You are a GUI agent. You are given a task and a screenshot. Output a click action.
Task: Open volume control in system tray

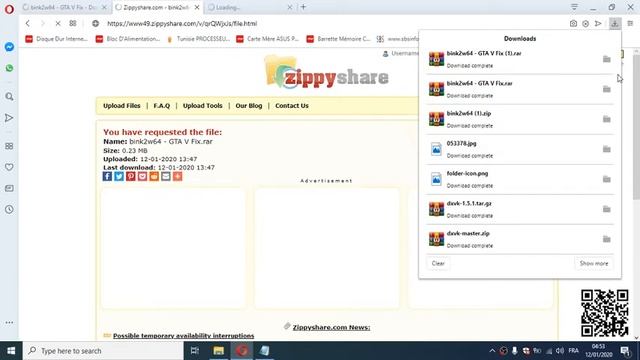click(560, 351)
